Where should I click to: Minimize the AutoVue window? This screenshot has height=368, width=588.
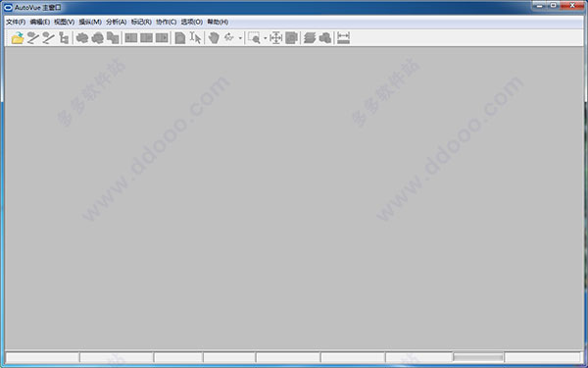pyautogui.click(x=540, y=6)
